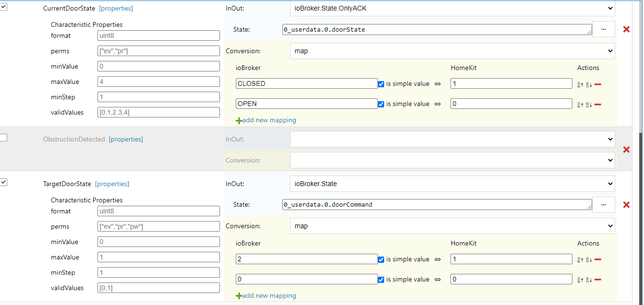Toggle 'is simple value' for CLOSED mapping

click(381, 84)
